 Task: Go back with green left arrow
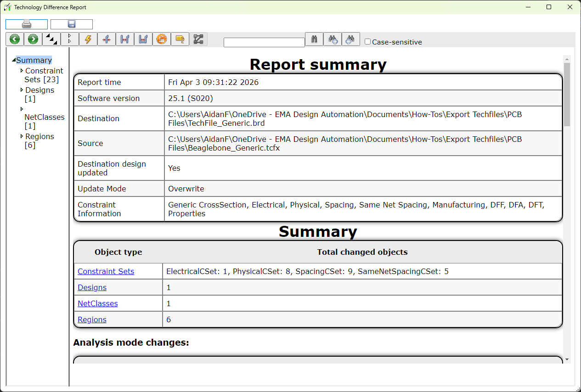point(15,39)
